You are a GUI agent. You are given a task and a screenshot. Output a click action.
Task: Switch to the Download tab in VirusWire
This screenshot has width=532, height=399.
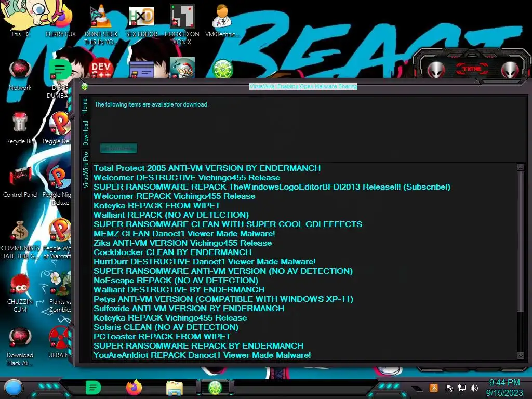[x=85, y=133]
